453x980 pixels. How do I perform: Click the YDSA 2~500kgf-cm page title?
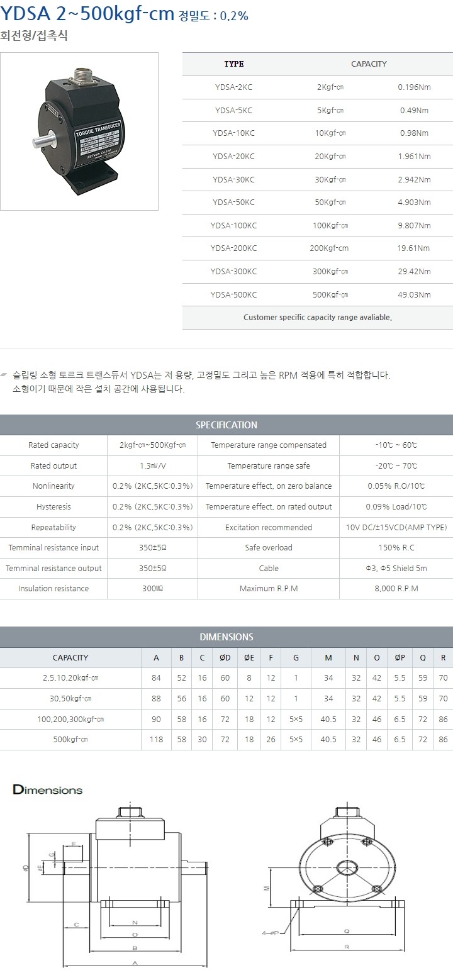click(x=88, y=14)
